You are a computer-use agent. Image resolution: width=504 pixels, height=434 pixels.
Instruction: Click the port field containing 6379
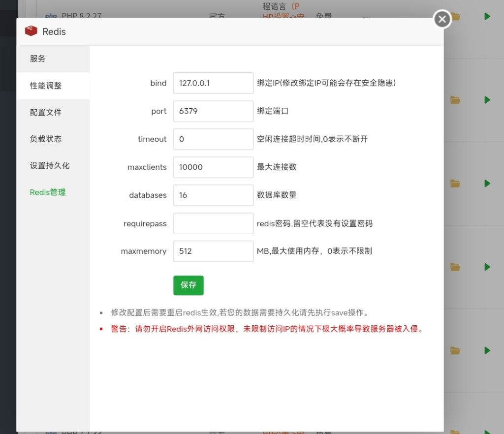(x=213, y=111)
